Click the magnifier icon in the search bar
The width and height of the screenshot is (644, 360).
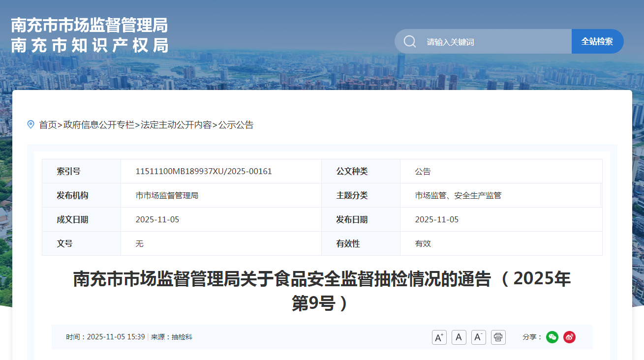[409, 41]
